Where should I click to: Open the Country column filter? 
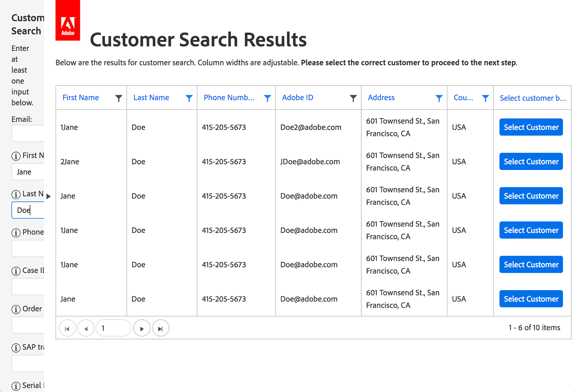coord(485,98)
